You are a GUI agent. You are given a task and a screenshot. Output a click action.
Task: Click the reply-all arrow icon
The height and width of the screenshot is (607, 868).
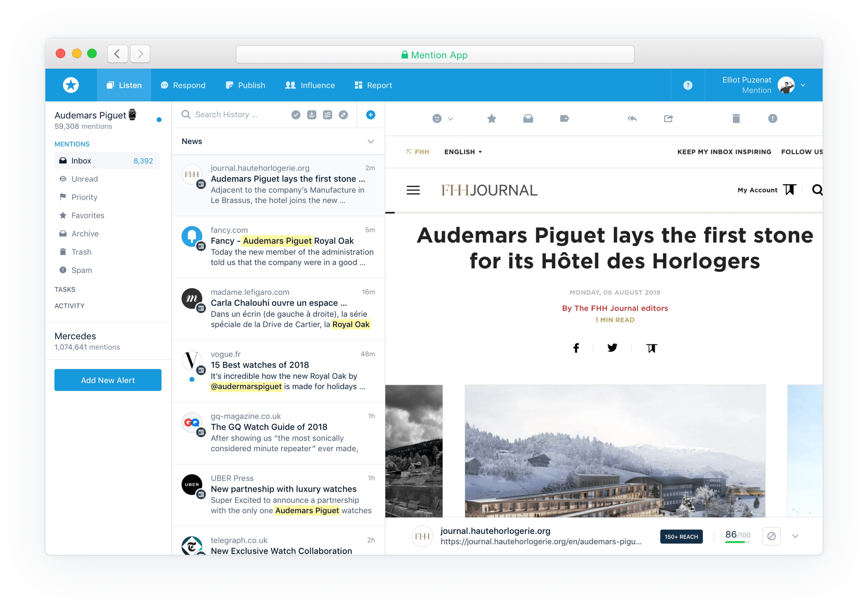click(632, 118)
